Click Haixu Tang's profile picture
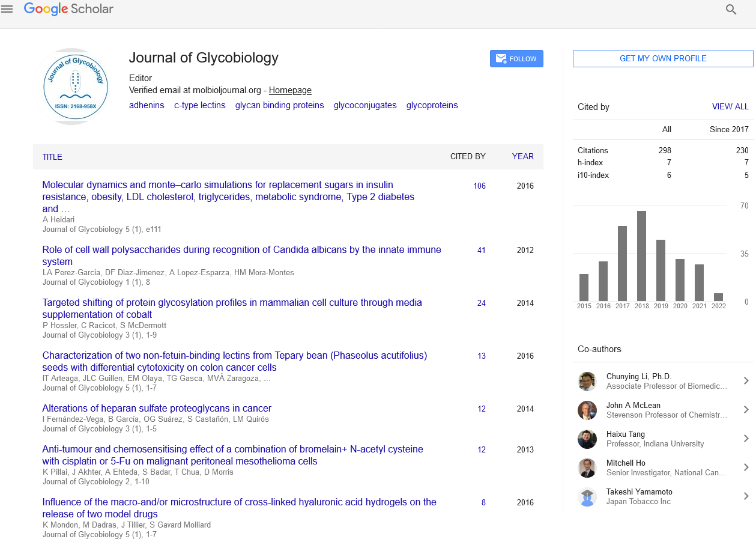 (587, 439)
